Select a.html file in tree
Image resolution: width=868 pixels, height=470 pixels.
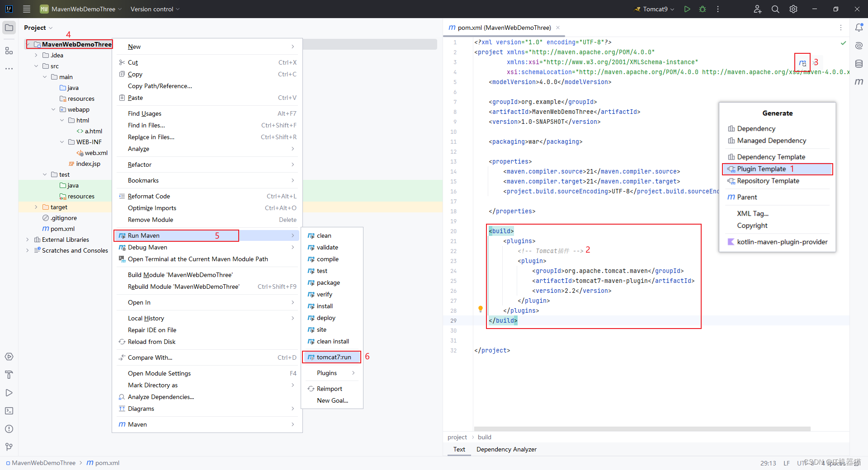point(89,131)
